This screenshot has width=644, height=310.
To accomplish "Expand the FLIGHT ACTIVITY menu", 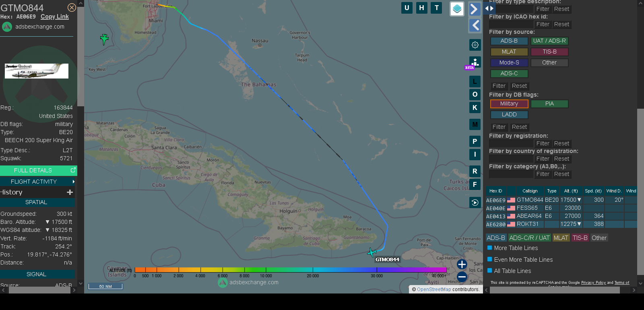I will pyautogui.click(x=38, y=182).
